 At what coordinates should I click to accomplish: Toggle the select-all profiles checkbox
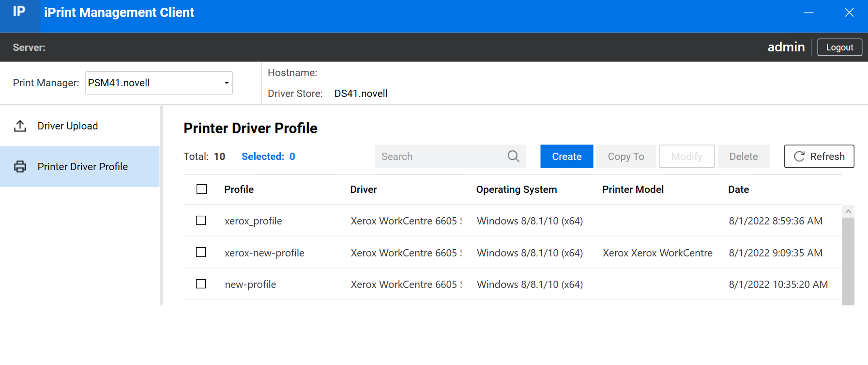pyautogui.click(x=201, y=189)
